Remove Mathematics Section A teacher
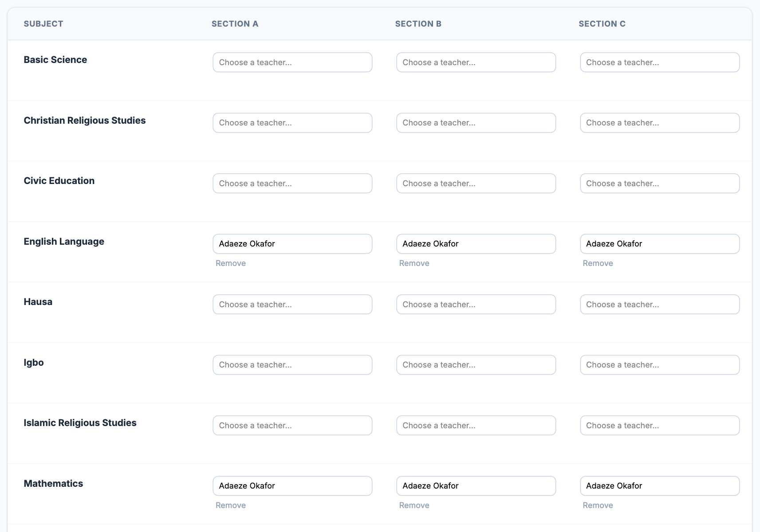This screenshot has width=760, height=532. [x=231, y=505]
